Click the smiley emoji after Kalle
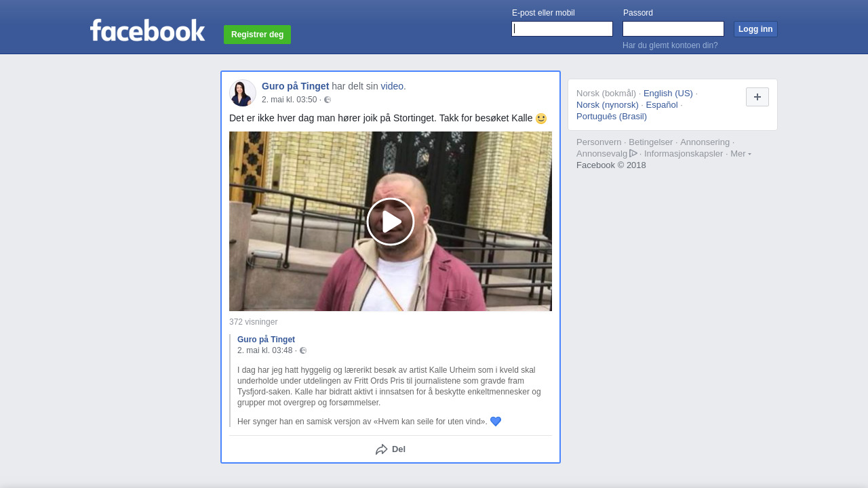 [x=541, y=119]
